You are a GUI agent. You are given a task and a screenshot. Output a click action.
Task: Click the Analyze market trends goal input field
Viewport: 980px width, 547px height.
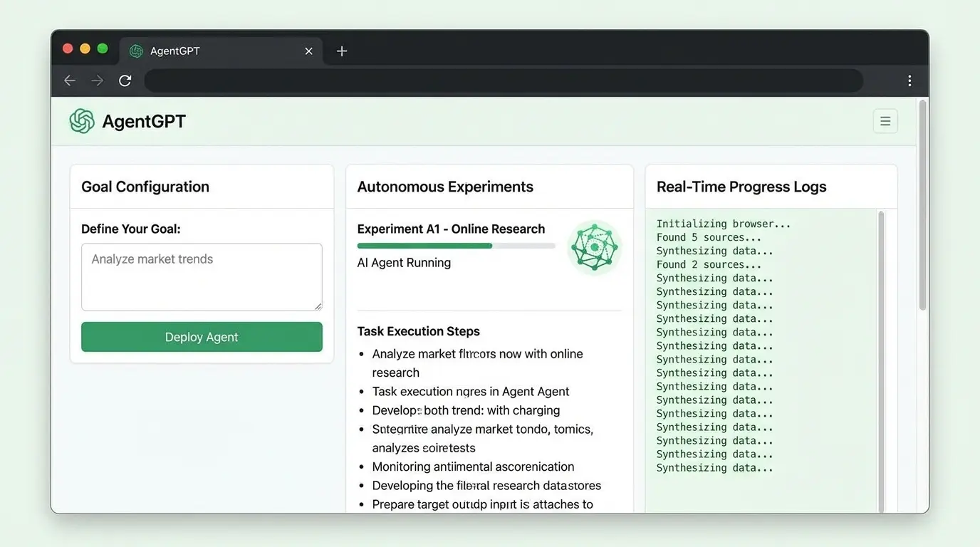[202, 276]
